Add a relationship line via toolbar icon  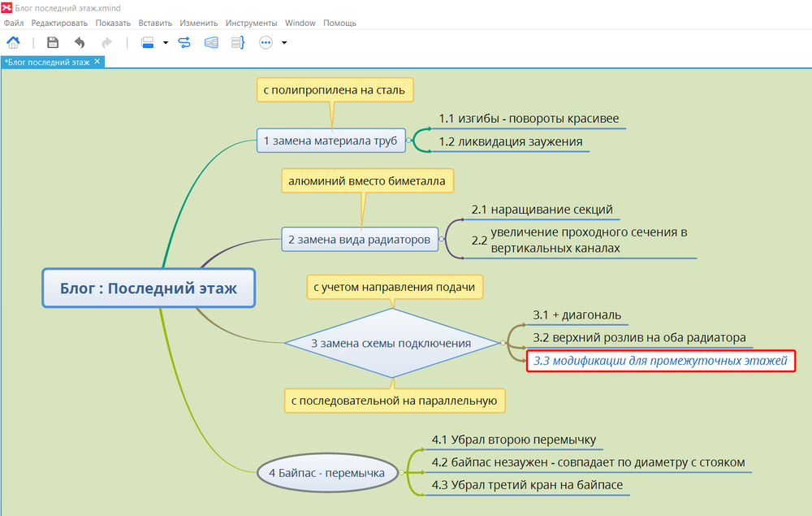coord(184,42)
